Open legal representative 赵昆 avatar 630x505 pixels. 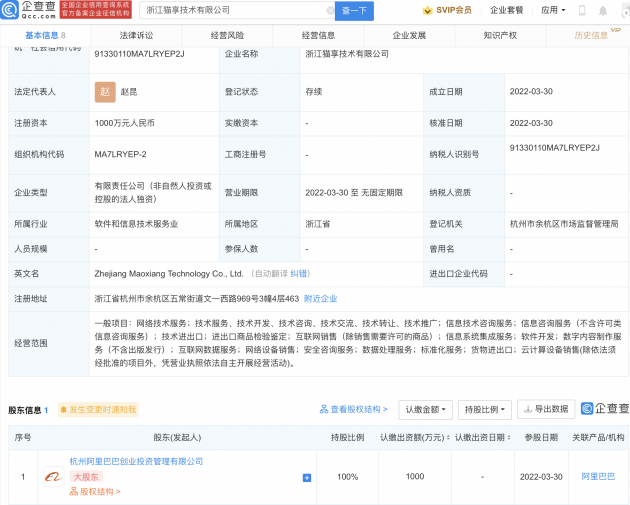pyautogui.click(x=105, y=92)
